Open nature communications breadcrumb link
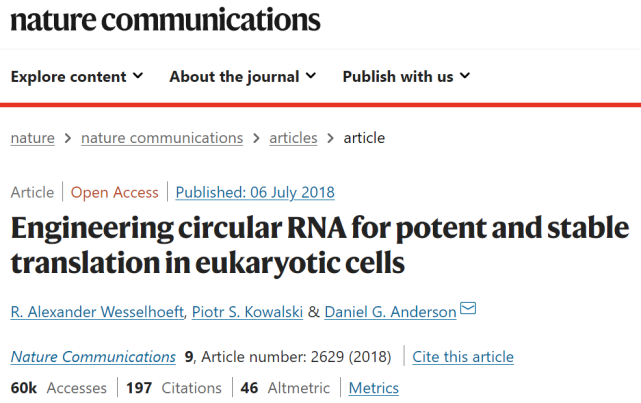Screen dimensions: 641x403 pos(162,138)
